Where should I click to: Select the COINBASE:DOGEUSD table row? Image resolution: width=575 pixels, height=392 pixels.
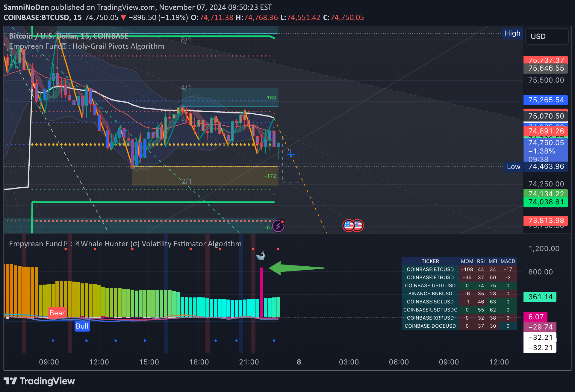[x=459, y=326]
